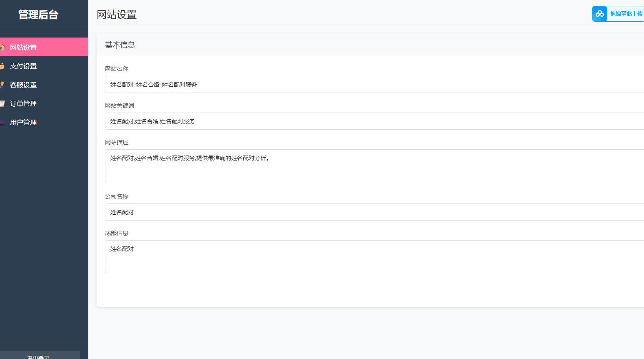Click into the 网站关键词 text field
644x359 pixels.
[x=374, y=121]
